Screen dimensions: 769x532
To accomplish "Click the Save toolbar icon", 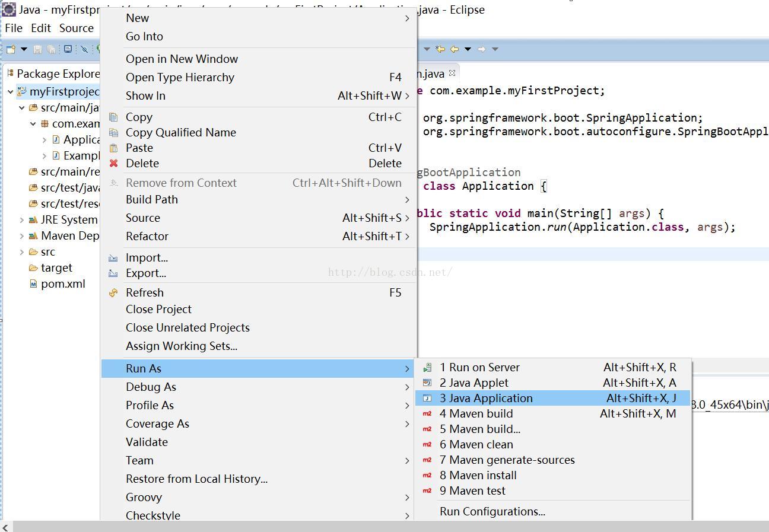I will (x=37, y=49).
